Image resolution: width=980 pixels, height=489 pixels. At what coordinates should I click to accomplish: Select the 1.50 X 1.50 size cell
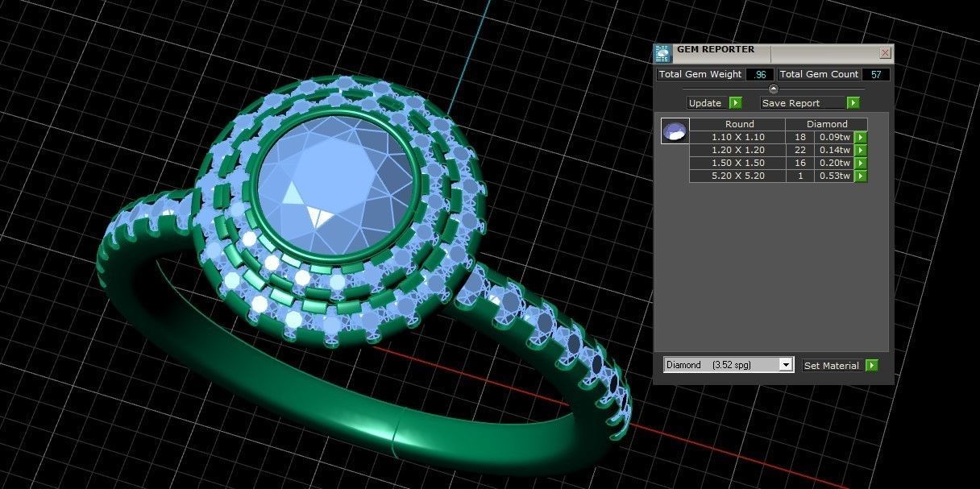[x=737, y=163]
